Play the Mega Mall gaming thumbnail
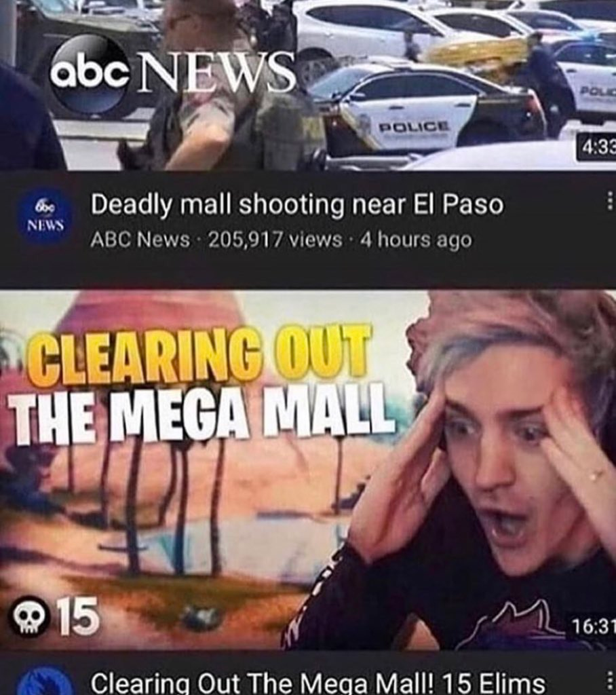 [308, 470]
